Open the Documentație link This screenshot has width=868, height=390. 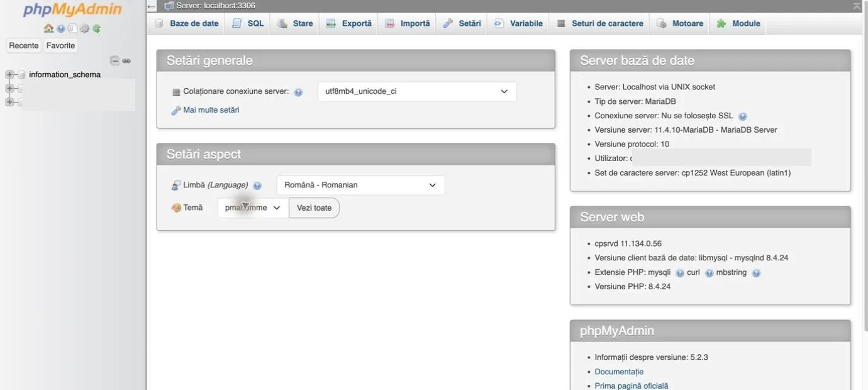tap(619, 372)
